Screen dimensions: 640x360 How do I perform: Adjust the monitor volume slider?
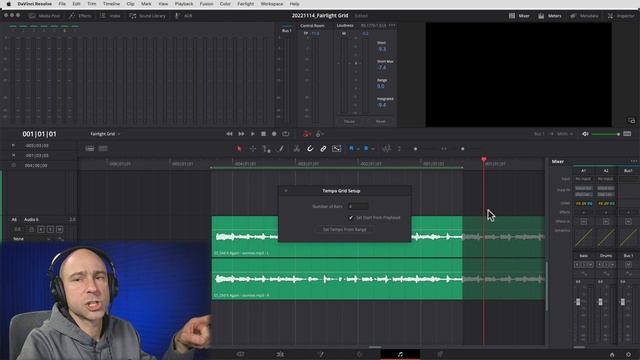pyautogui.click(x=606, y=134)
